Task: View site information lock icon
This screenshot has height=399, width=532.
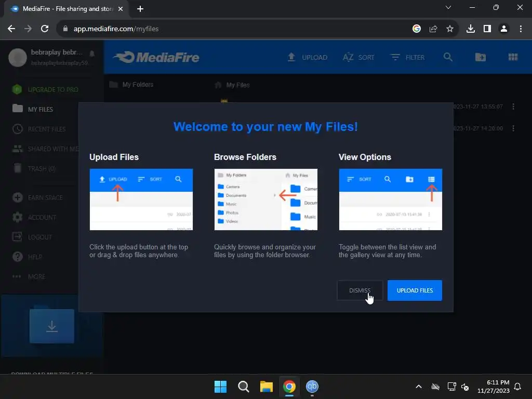Action: pyautogui.click(x=65, y=29)
